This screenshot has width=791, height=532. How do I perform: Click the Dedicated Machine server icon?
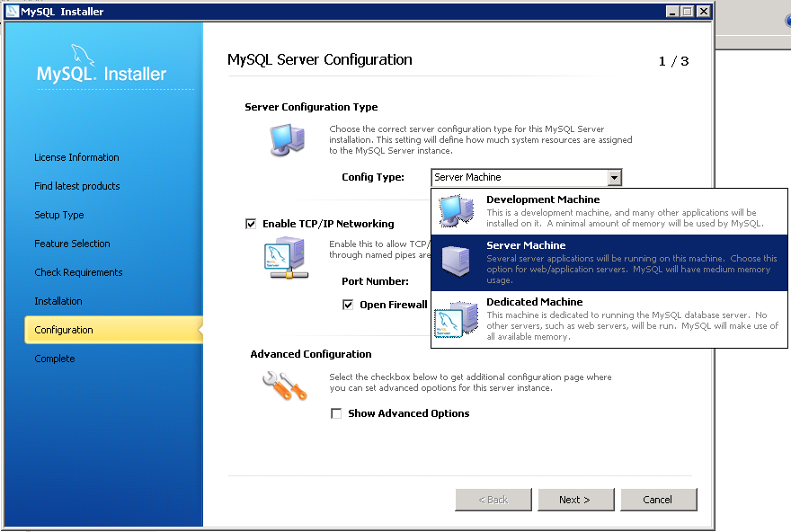456,319
